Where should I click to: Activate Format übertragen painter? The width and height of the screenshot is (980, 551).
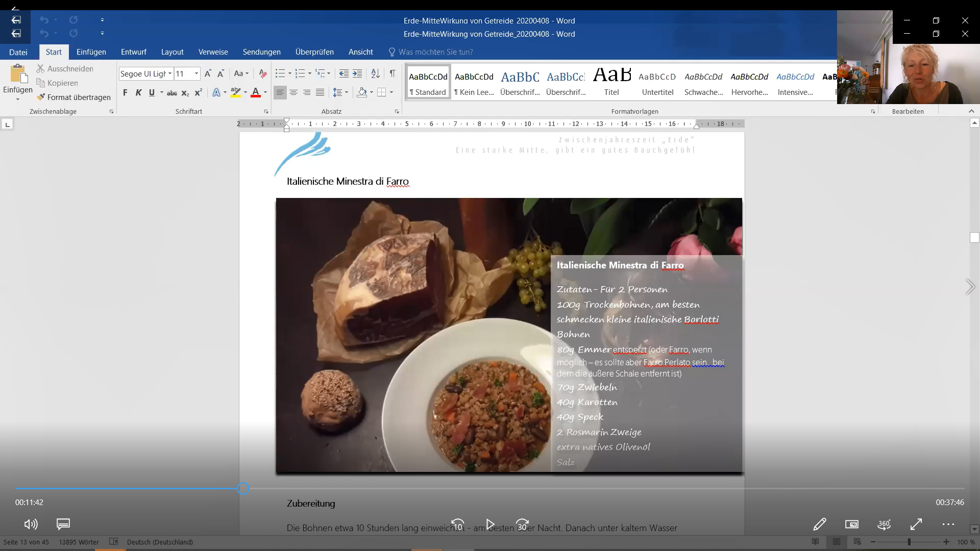73,97
